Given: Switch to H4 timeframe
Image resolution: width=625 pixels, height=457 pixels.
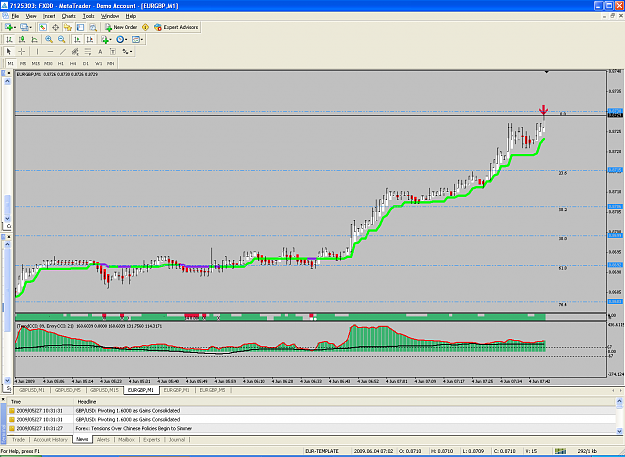Looking at the screenshot, I should [x=73, y=63].
